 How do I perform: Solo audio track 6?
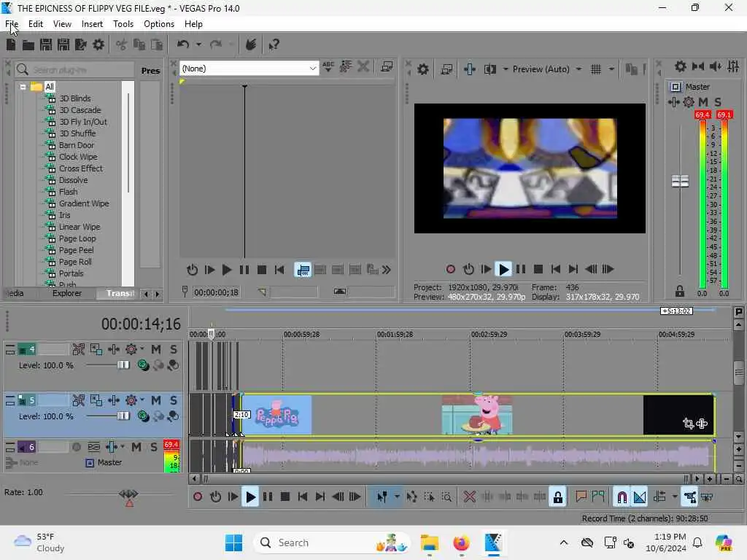point(153,447)
